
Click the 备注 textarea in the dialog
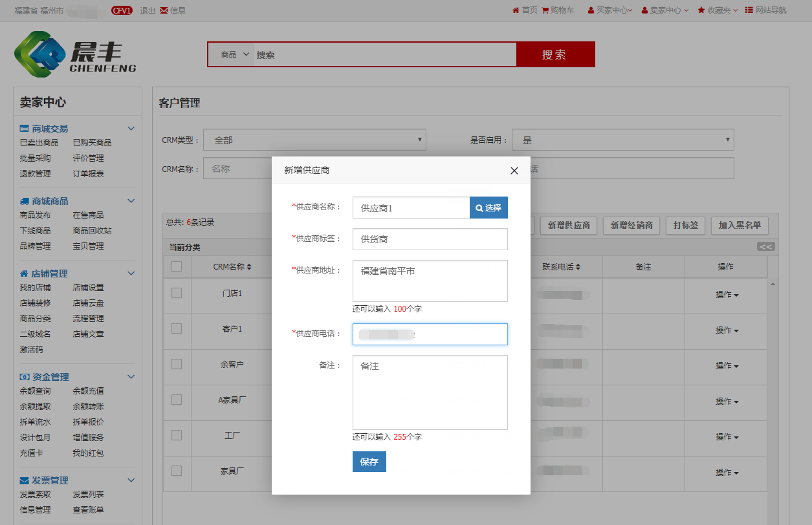[x=430, y=392]
